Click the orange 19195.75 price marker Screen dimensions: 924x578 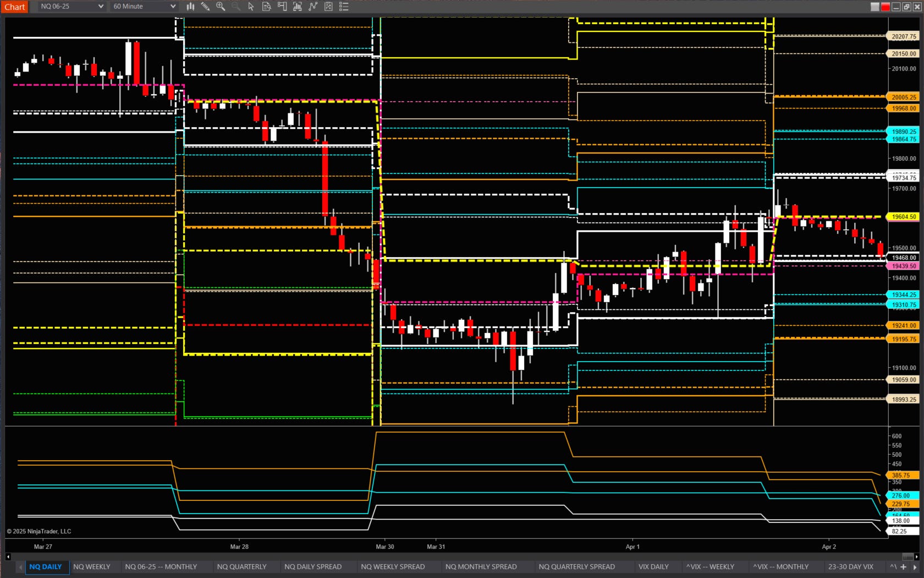point(904,339)
